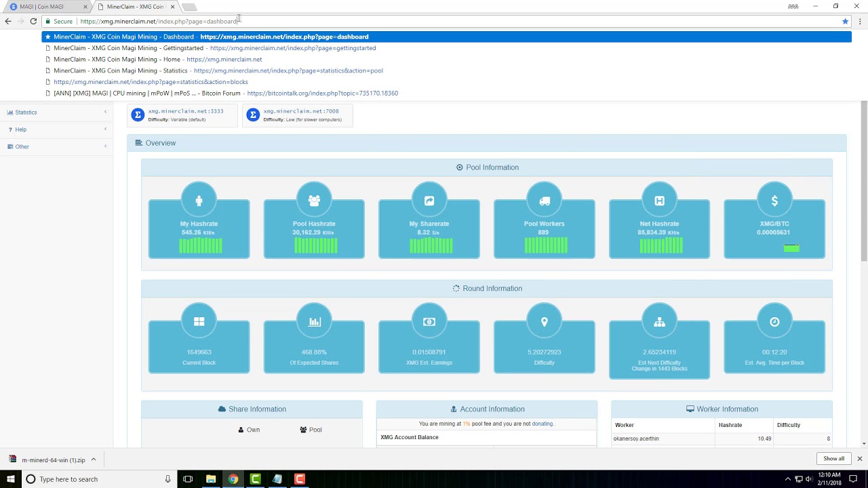Click the My Hashrate green bar chart
Viewport: 868px width, 488px height.
tap(200, 245)
